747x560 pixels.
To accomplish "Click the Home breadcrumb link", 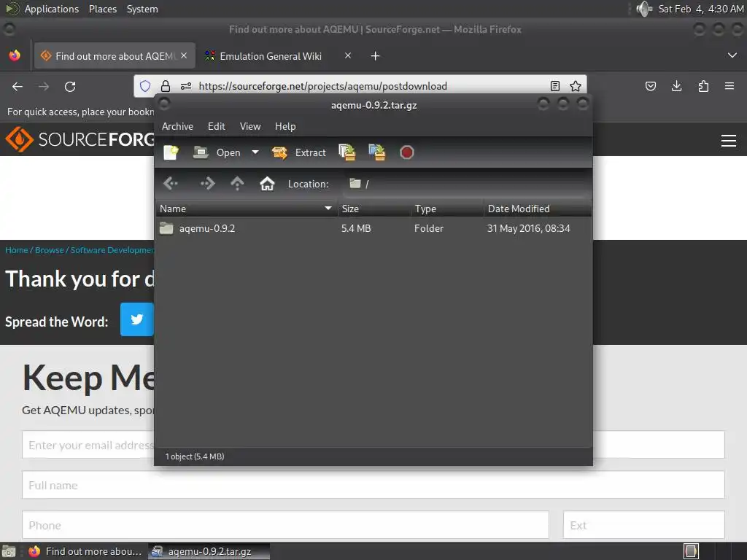I will 16,250.
